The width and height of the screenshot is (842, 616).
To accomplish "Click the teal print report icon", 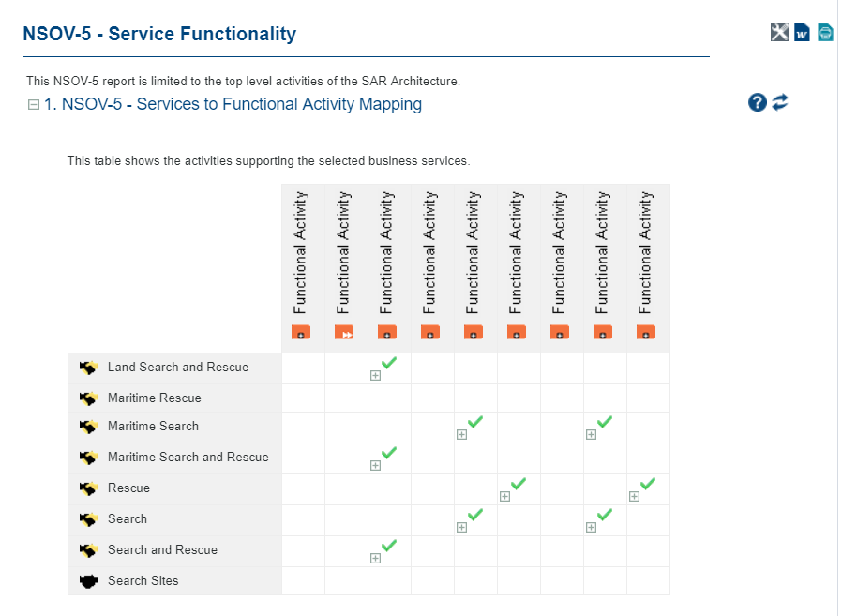I will click(x=825, y=33).
